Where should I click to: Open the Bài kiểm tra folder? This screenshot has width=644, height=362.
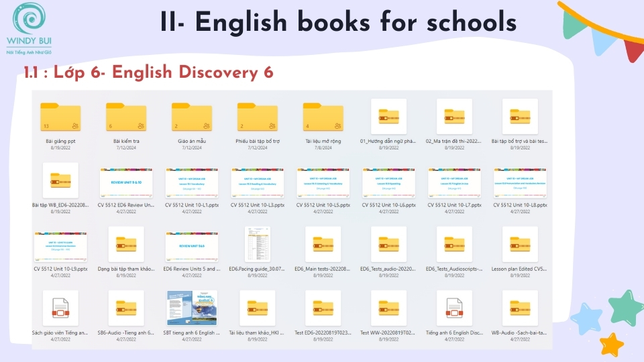(x=126, y=117)
